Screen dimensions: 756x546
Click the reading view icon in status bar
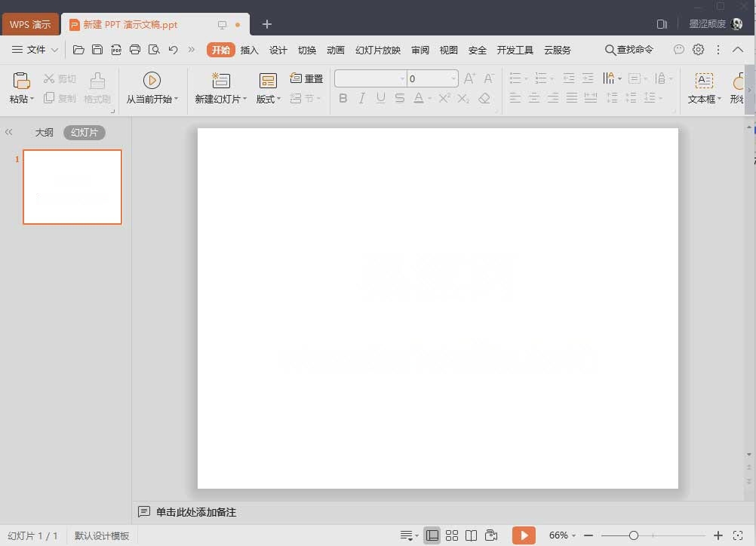pyautogui.click(x=472, y=535)
